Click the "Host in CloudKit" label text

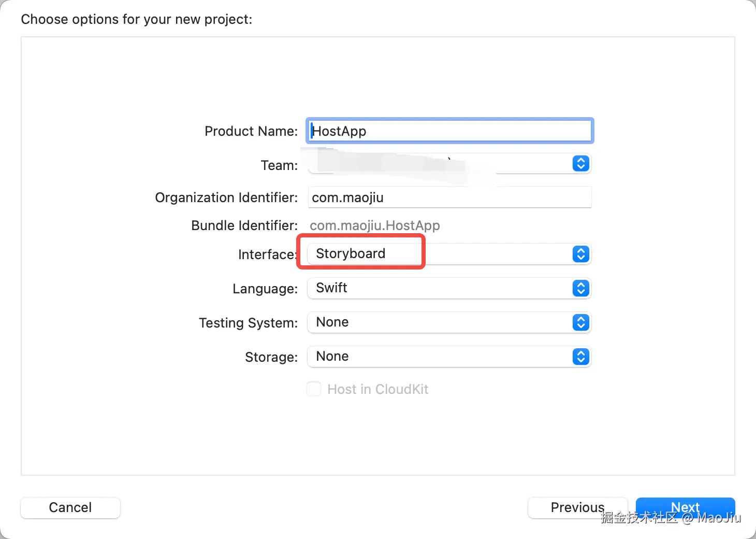point(377,389)
